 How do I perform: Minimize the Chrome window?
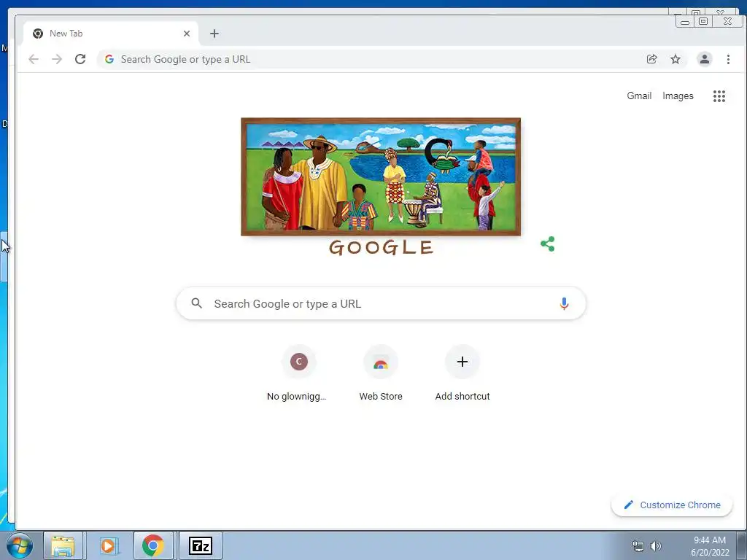coord(684,21)
